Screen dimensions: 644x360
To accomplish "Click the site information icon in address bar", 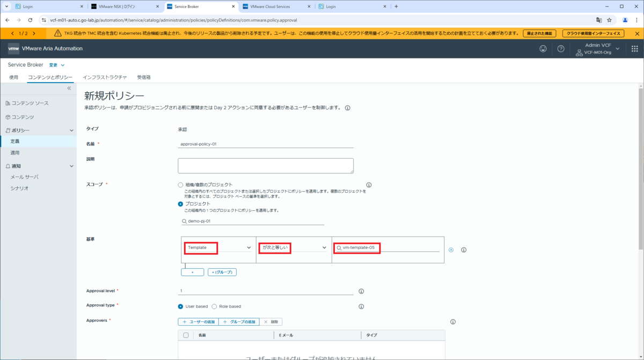I will [x=44, y=20].
